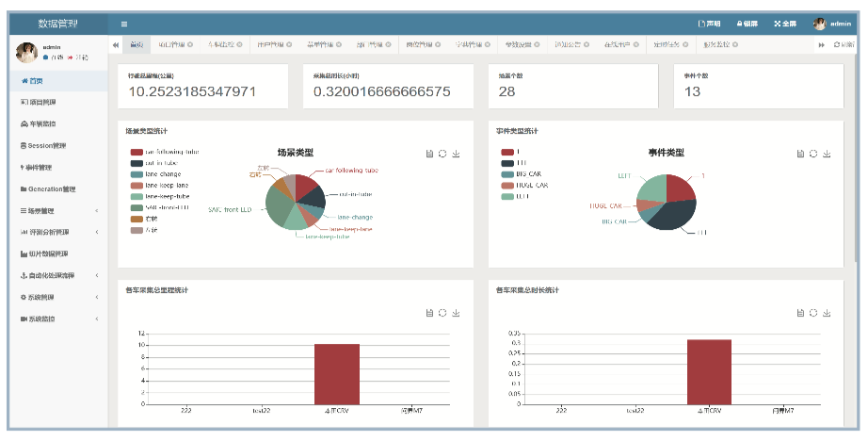Expand the 自动化处理流程 sidebar submenu

click(58, 275)
